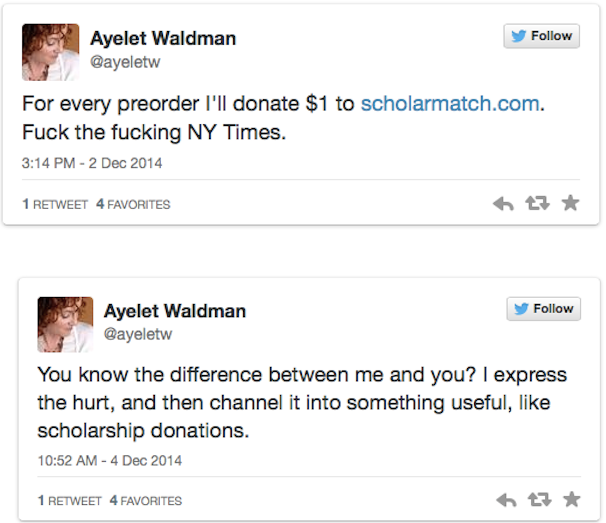Favorite the preorder donation tweet
Viewport: 606px width, 523px height.
pyautogui.click(x=571, y=204)
